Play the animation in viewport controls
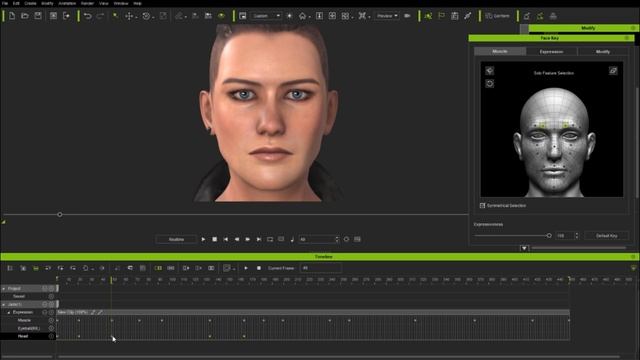The height and width of the screenshot is (360, 640). click(203, 239)
